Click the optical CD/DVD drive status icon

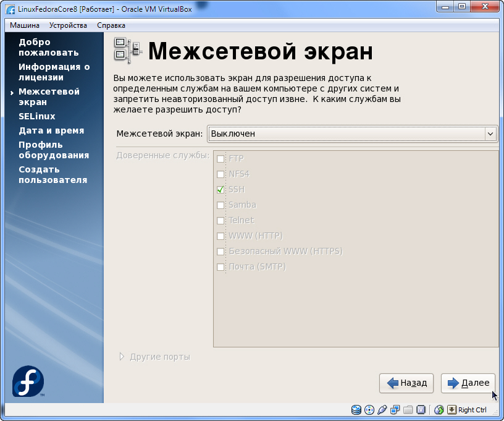(x=369, y=410)
